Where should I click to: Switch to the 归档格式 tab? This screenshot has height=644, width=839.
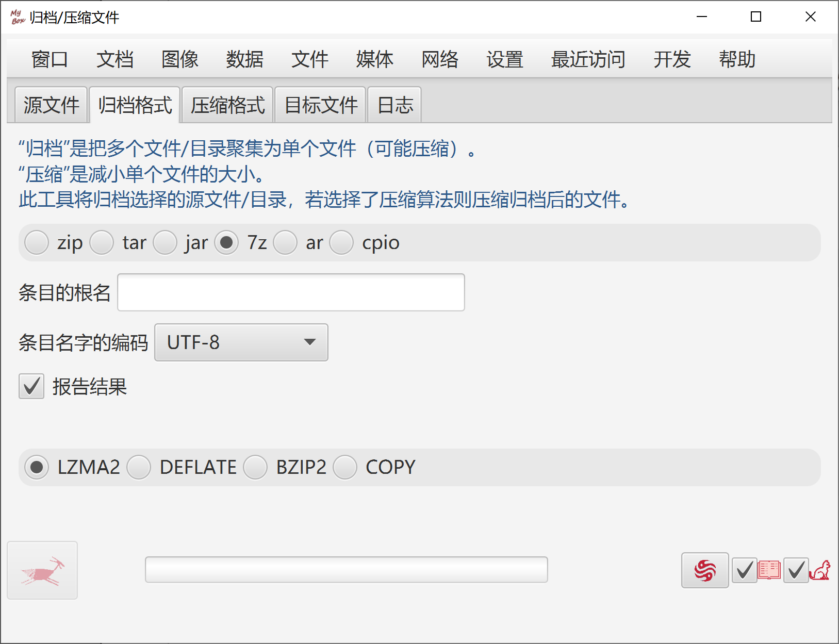(x=135, y=105)
